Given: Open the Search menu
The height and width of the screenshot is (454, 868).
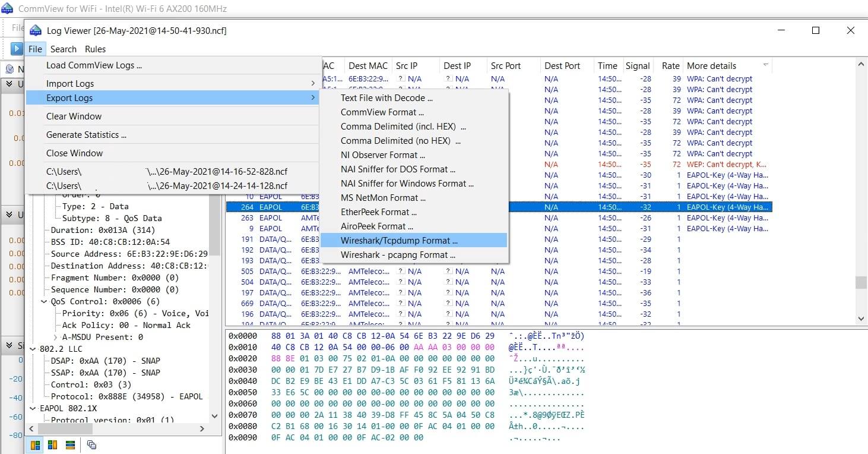Looking at the screenshot, I should (x=63, y=49).
